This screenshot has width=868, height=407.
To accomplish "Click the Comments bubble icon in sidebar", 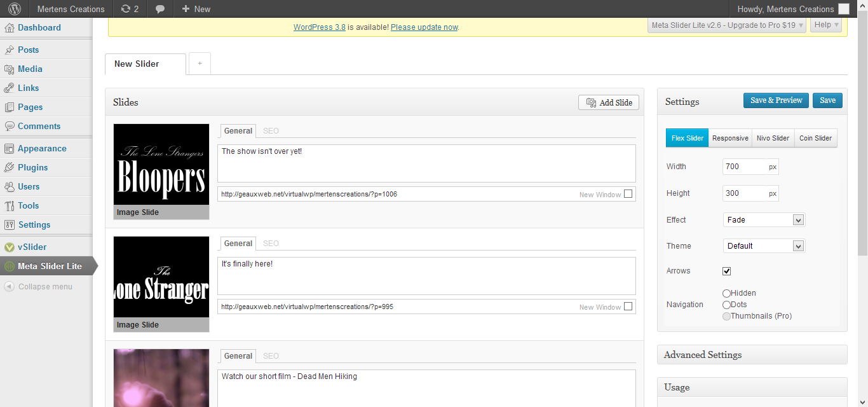I will coord(9,127).
